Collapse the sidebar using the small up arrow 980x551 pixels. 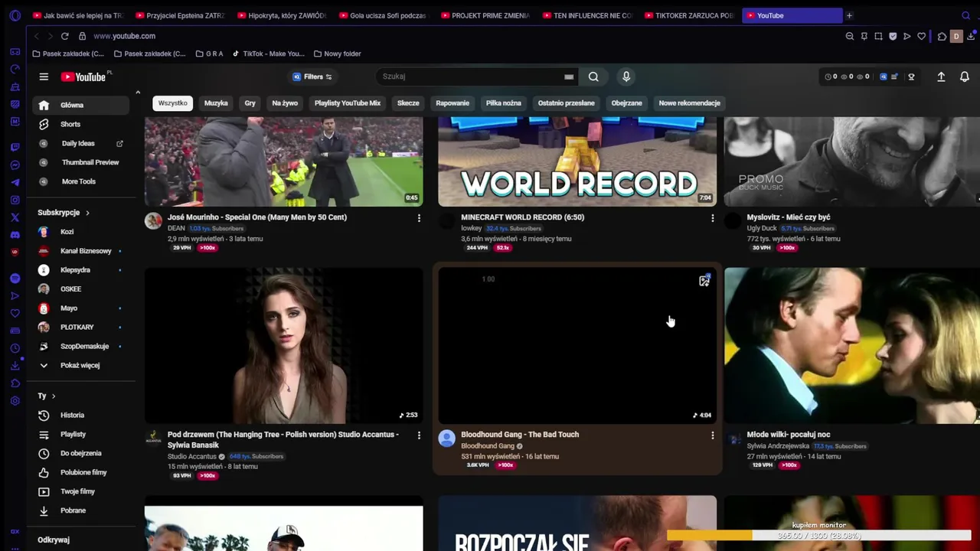138,93
